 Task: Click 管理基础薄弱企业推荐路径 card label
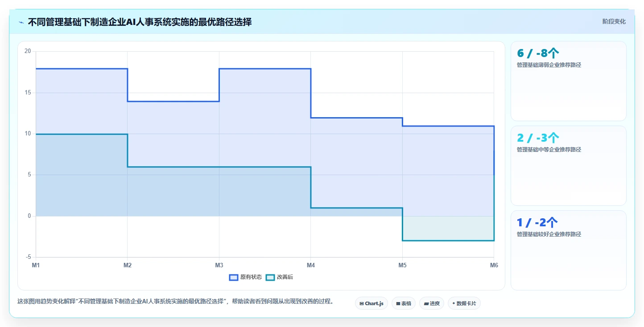coord(549,65)
